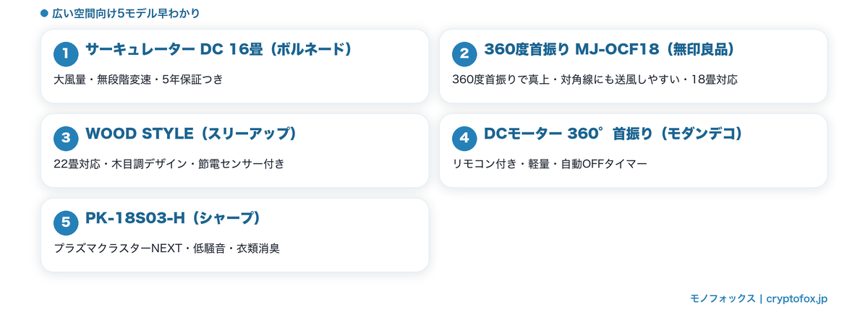
Task: Click the number 3 circle badge
Action: click(66, 138)
